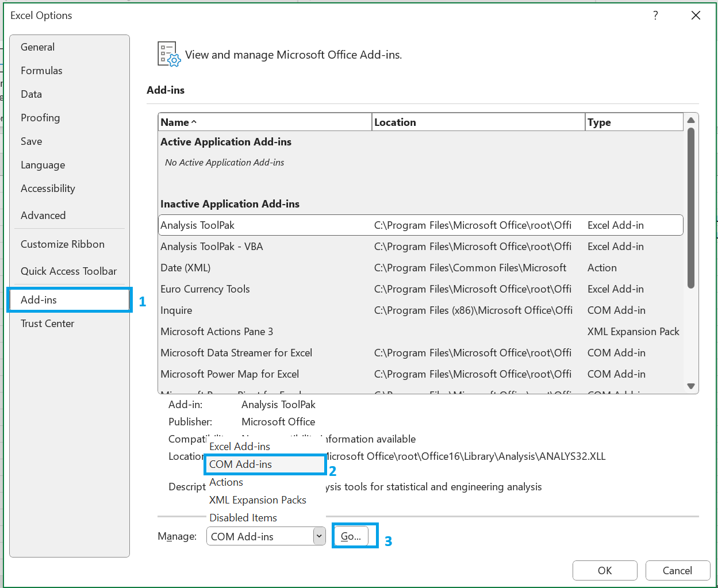Click the Date (XML) location path cell
Image resolution: width=718 pixels, height=588 pixels.
(470, 268)
